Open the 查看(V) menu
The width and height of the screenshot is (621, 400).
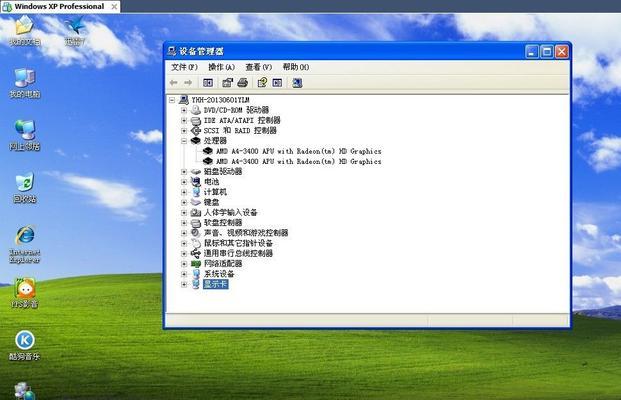click(259, 67)
